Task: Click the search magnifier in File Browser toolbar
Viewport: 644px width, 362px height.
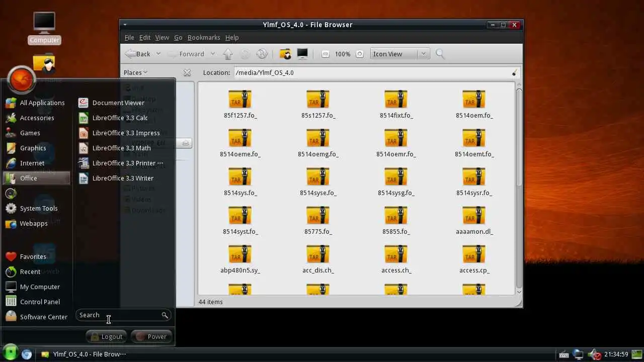Action: click(440, 54)
